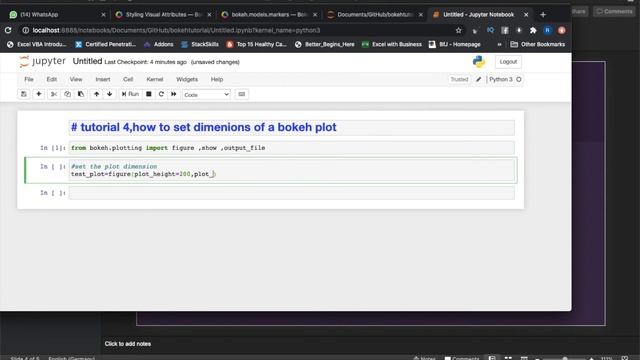Run the current cell
640x360 pixels.
(131, 94)
